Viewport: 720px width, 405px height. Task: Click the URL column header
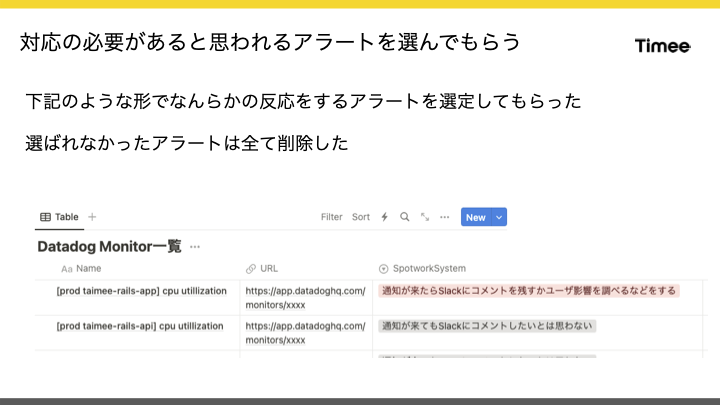(x=262, y=269)
